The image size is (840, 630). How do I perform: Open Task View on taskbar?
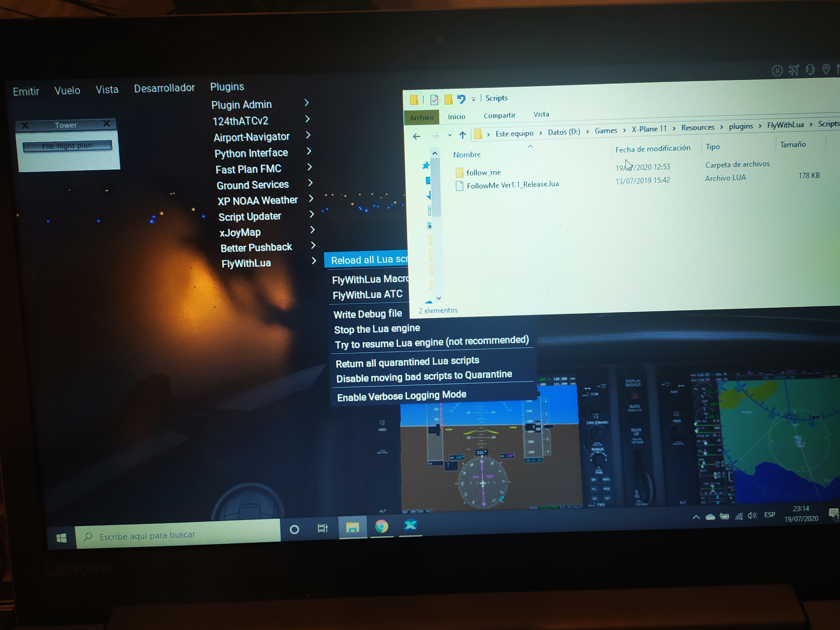(322, 528)
